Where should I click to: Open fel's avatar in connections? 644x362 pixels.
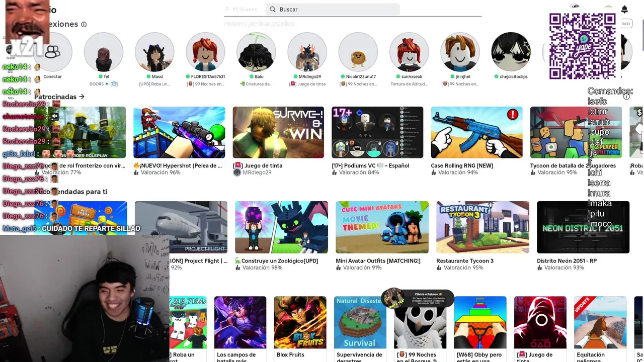104,52
